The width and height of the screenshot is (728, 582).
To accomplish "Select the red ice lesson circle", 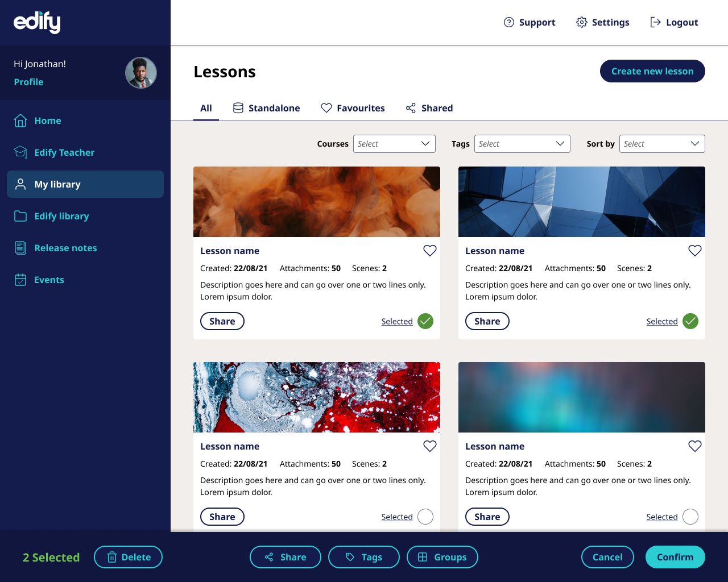I will coord(425,517).
